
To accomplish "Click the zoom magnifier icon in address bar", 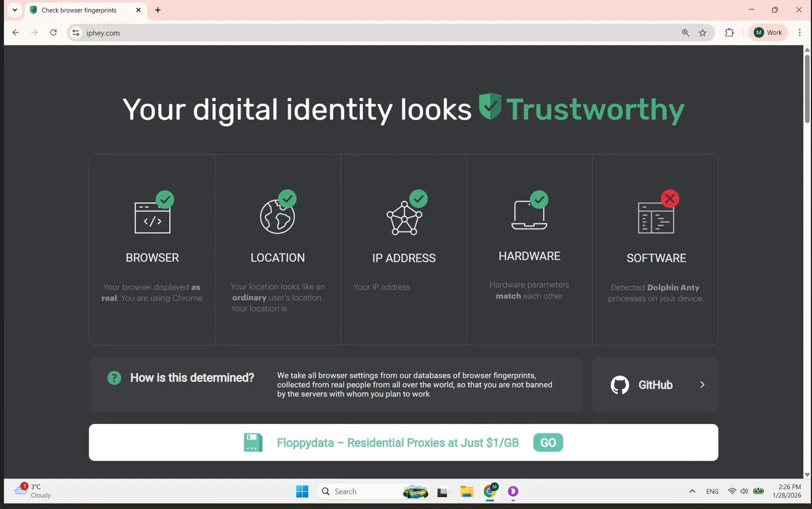I will click(x=685, y=33).
